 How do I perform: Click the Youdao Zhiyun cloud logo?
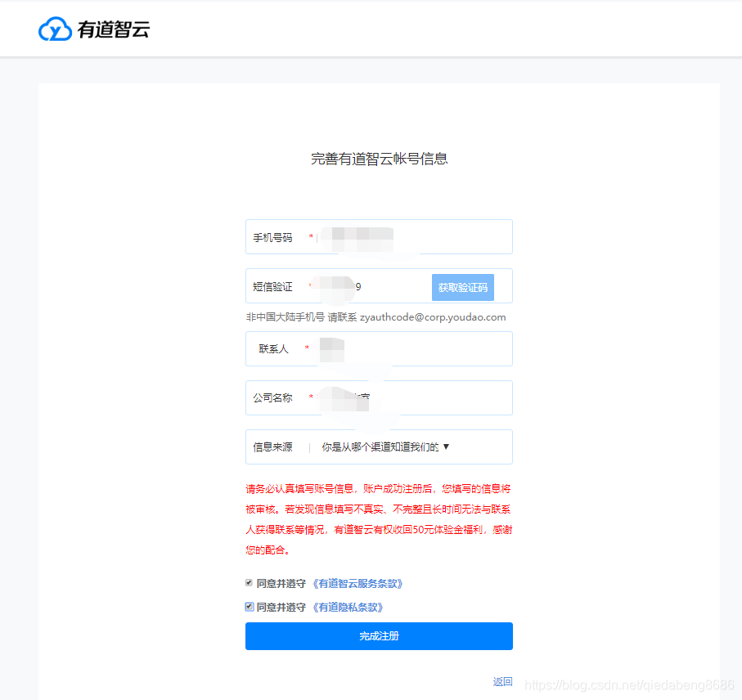click(55, 29)
